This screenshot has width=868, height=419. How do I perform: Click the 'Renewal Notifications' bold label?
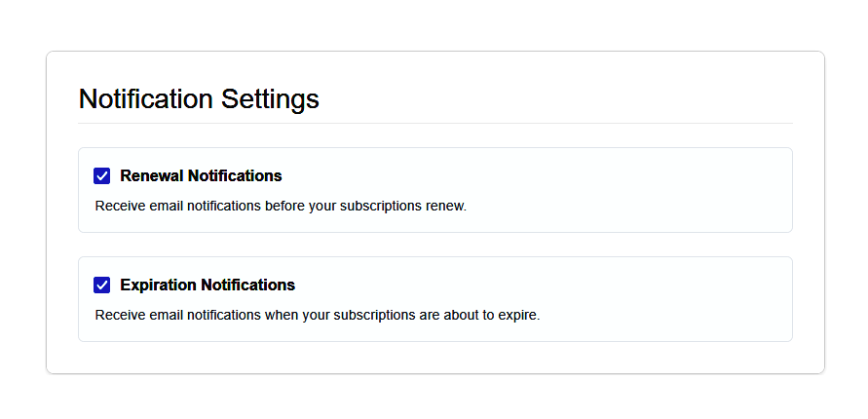click(201, 175)
